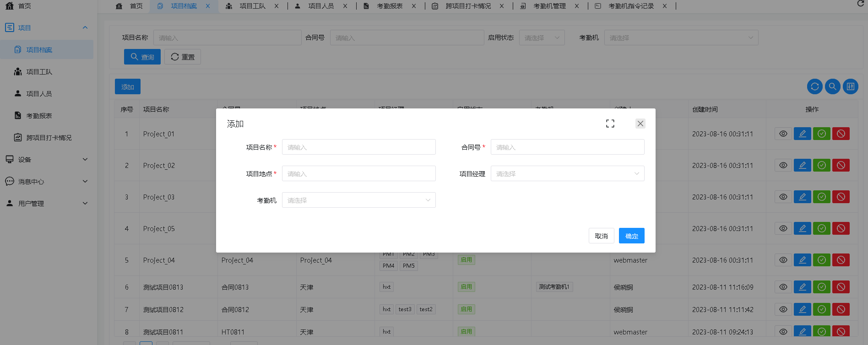Red disable icon for Project_03 row
Screen dimensions: 868x345
(841, 197)
